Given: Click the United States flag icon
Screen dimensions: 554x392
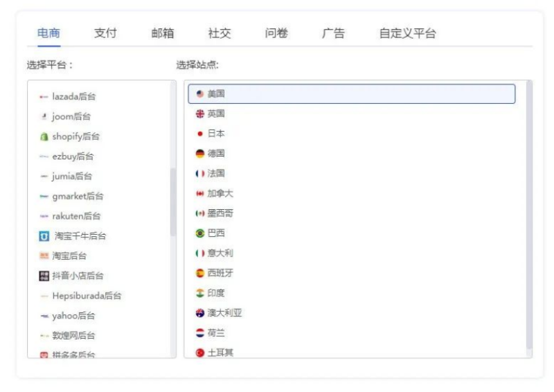Looking at the screenshot, I should (x=200, y=94).
